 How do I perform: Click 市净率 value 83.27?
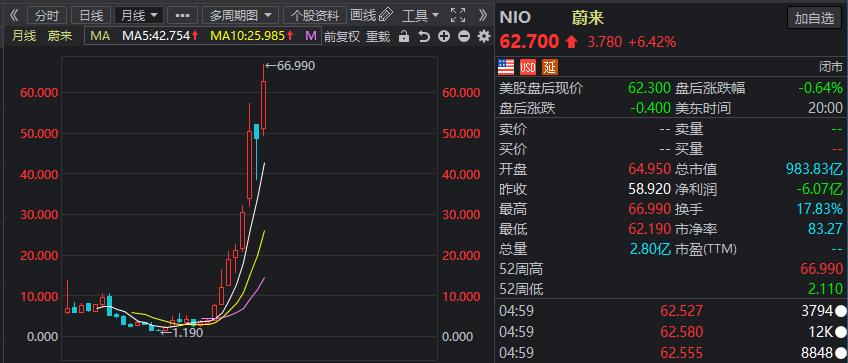click(x=825, y=229)
